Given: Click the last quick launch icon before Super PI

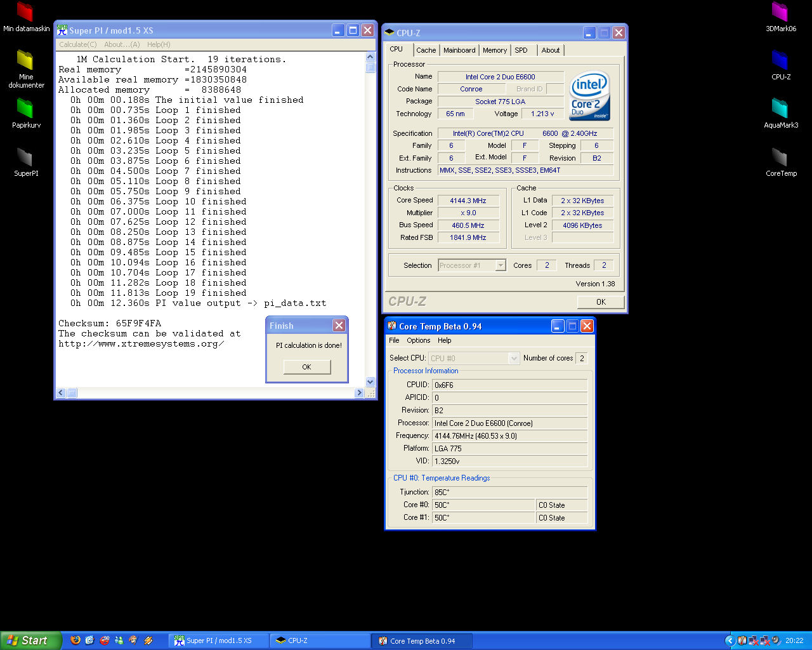Looking at the screenshot, I should click(x=148, y=640).
